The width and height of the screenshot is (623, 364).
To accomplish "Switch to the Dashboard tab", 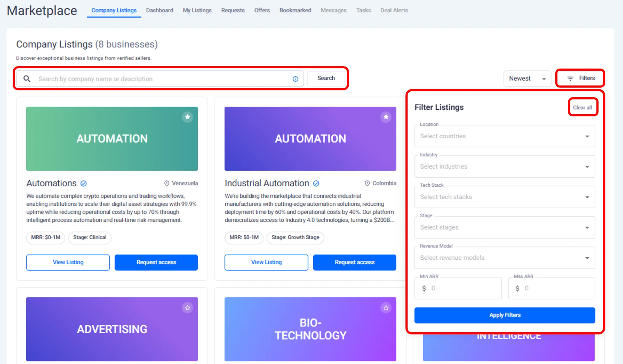I will 160,10.
